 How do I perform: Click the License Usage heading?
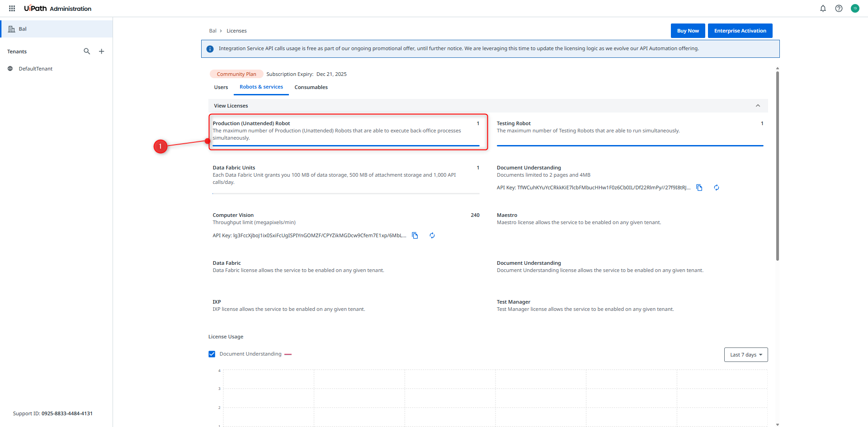coord(226,337)
